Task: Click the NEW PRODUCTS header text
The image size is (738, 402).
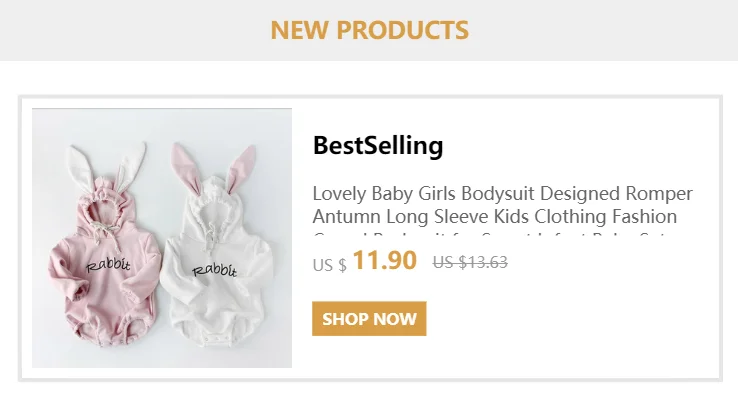Action: 369,30
